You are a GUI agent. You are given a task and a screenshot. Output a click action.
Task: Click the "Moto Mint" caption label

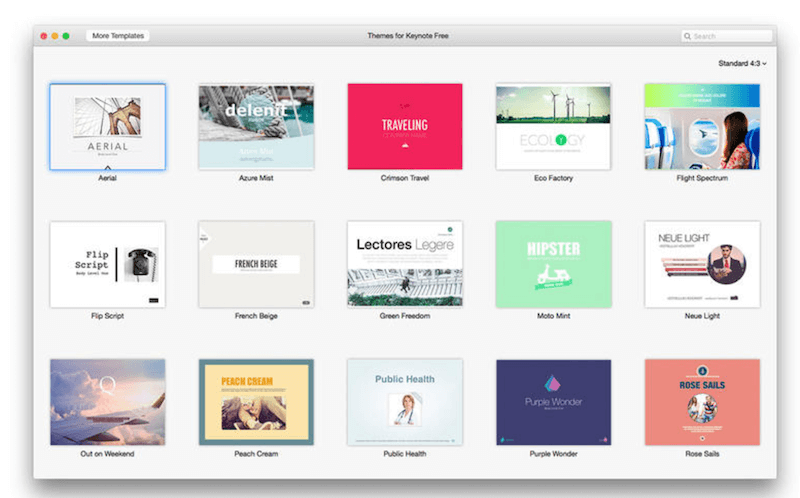pos(554,316)
